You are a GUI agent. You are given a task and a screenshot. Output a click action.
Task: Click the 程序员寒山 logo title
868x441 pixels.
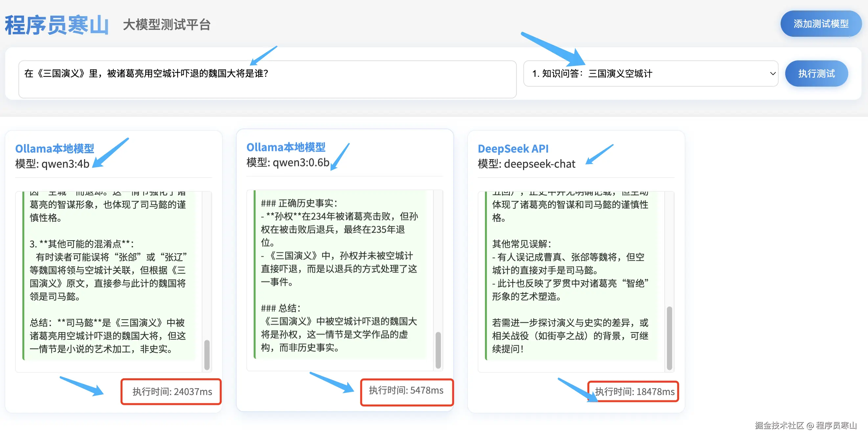[57, 25]
